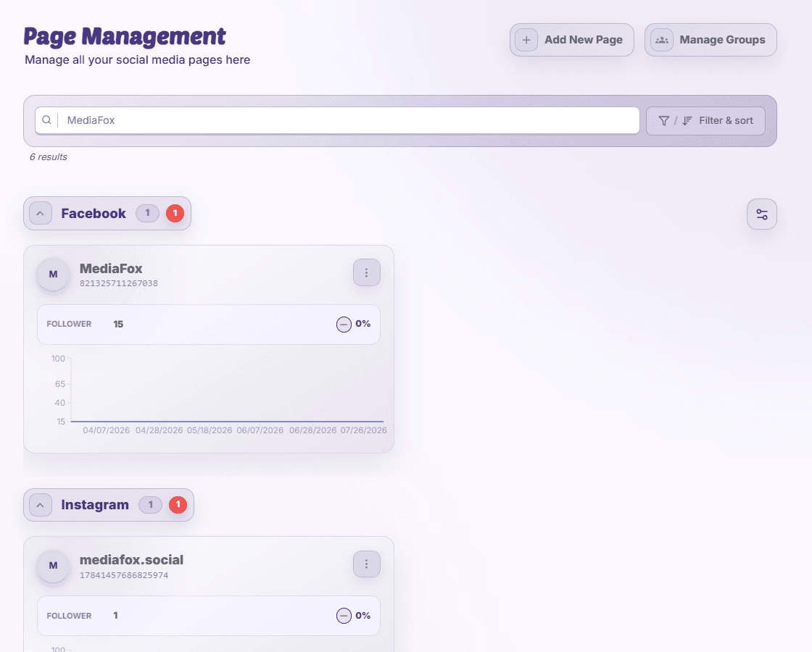Click follower count 15
Viewport: 812px width, 652px height.
pos(118,324)
